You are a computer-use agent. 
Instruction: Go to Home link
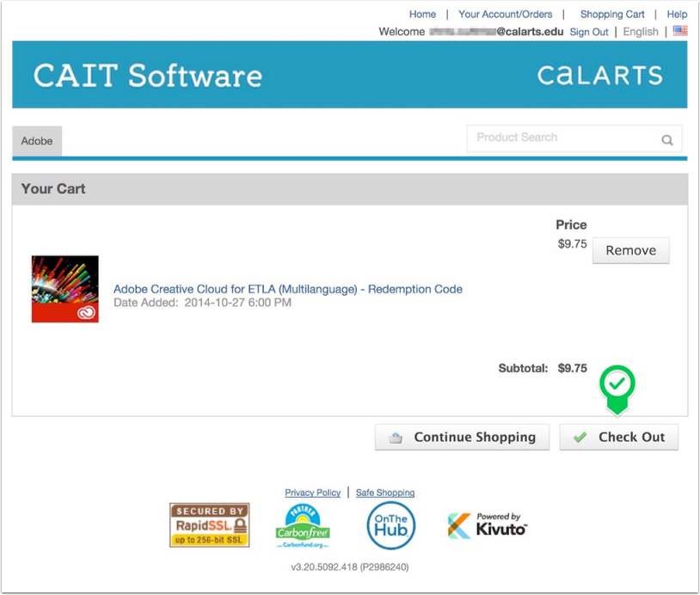[422, 15]
